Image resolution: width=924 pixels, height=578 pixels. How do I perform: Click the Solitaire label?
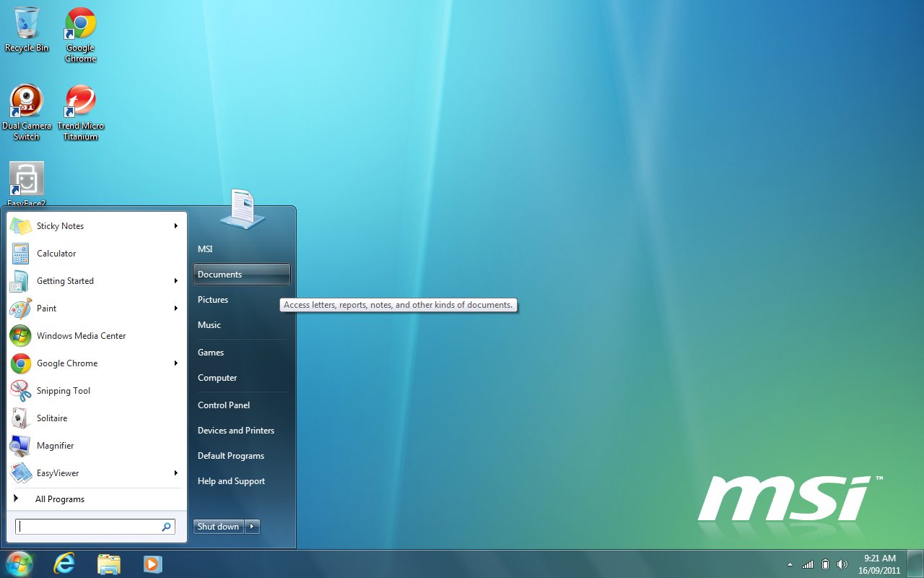click(52, 418)
